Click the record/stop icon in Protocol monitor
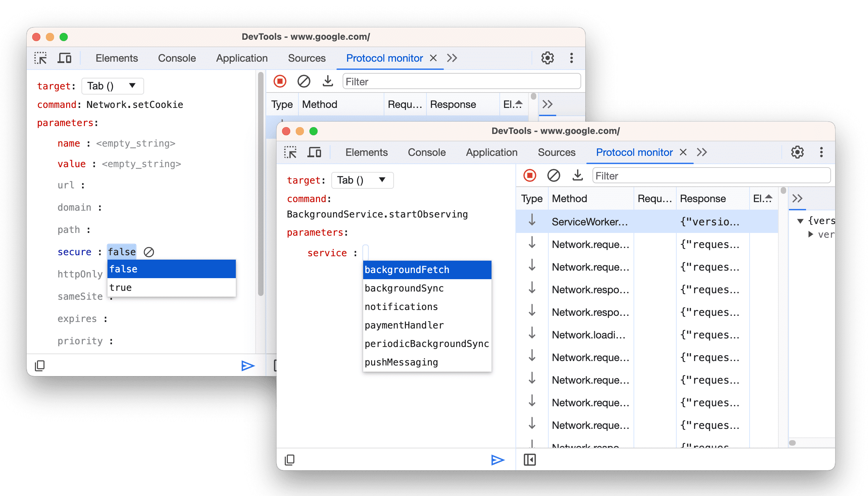The width and height of the screenshot is (868, 496). coord(530,175)
